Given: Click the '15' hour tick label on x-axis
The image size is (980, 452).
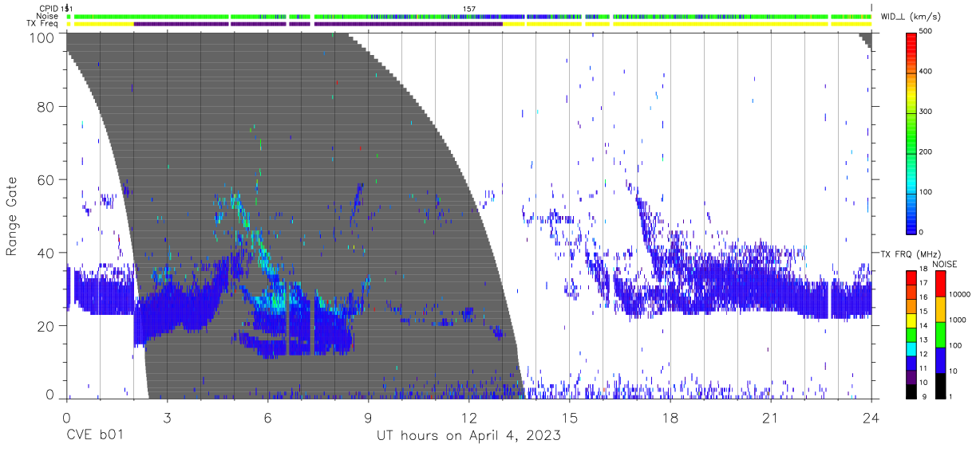Looking at the screenshot, I should tap(570, 419).
